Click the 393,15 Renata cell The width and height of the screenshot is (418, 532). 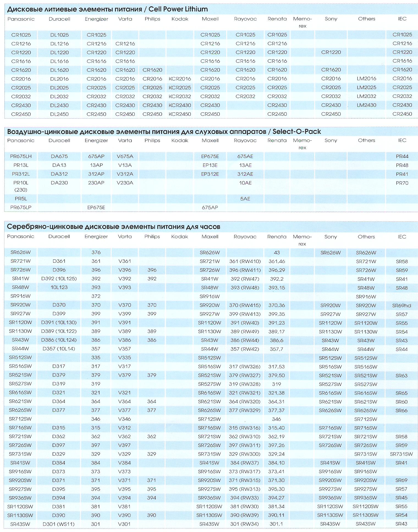(277, 288)
